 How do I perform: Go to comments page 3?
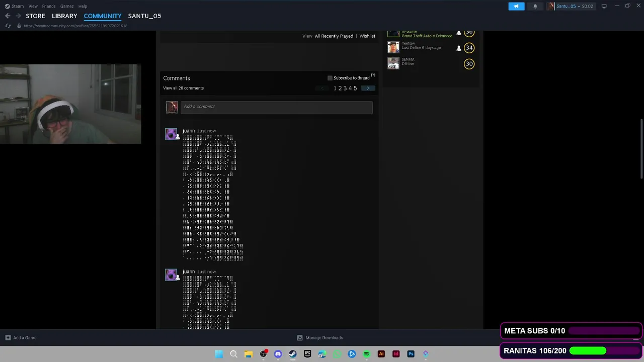pos(345,88)
